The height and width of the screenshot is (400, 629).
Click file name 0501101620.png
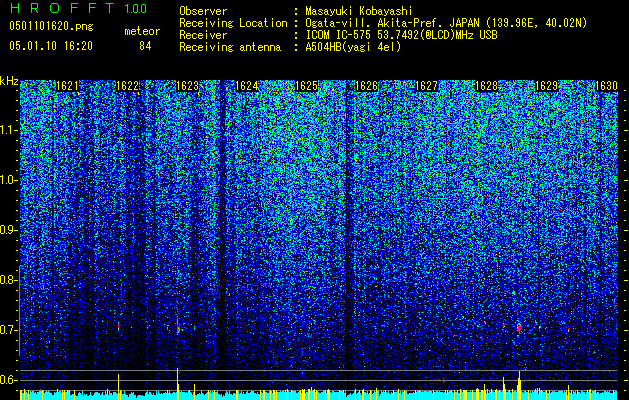click(51, 27)
